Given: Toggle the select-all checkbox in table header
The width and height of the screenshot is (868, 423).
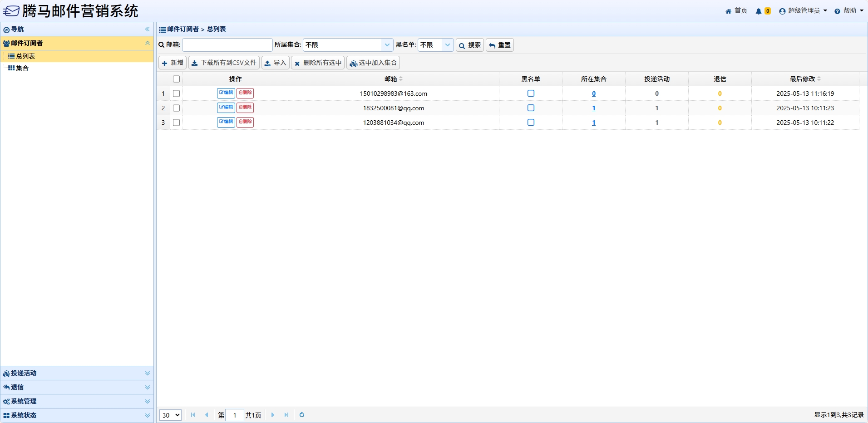Looking at the screenshot, I should click(177, 79).
